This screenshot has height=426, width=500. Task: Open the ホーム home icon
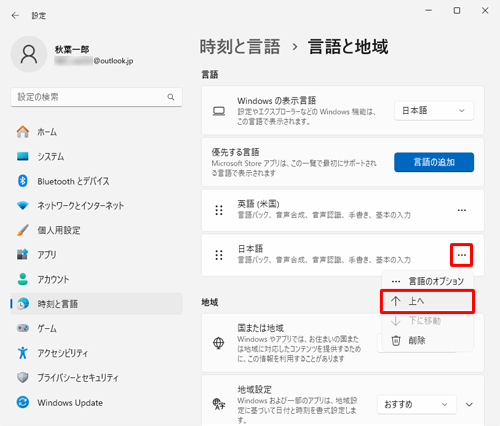pos(23,132)
